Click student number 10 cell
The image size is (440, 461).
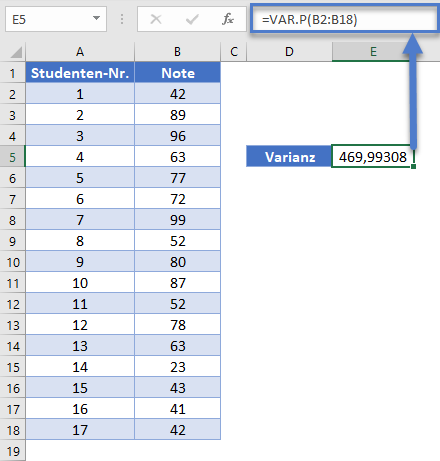(80, 283)
